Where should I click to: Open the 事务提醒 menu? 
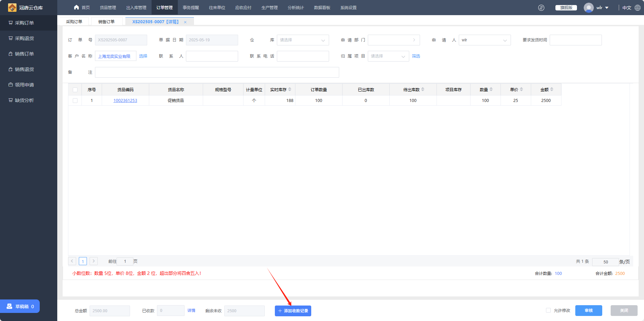191,7
